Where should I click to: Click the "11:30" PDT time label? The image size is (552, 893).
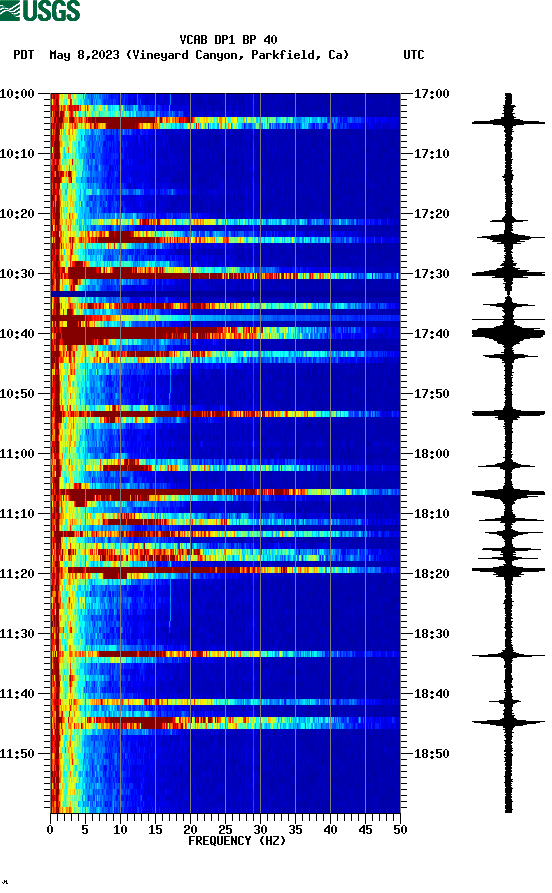point(17,634)
